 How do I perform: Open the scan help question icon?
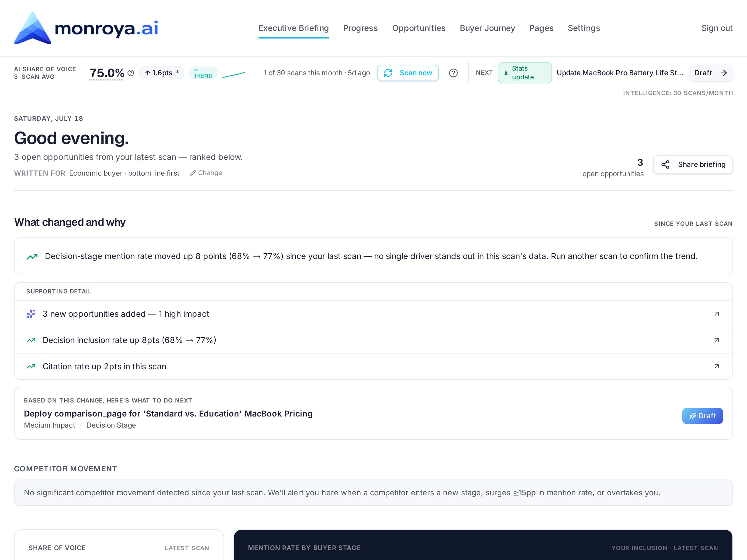[453, 73]
